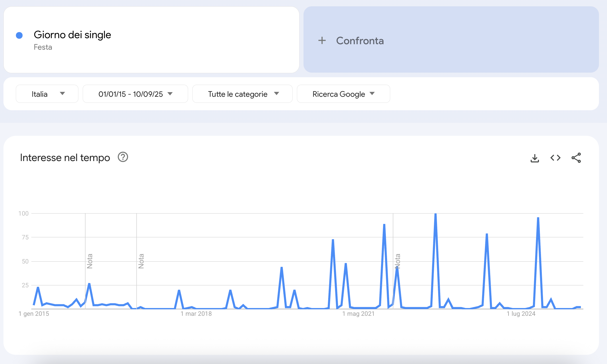Click the highest peak reaching 100 on the chart

coord(436,214)
